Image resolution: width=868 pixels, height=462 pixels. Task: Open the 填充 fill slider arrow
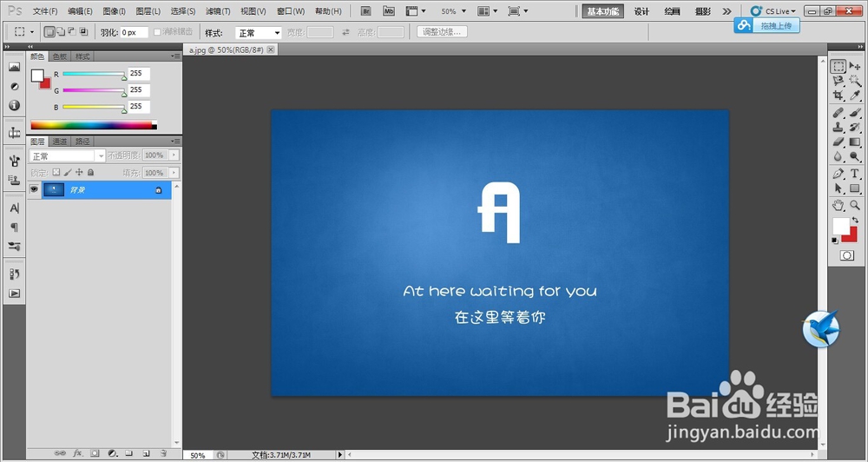pos(174,173)
